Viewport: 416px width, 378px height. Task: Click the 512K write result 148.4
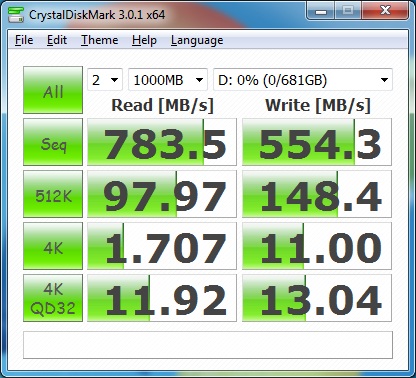tap(317, 194)
